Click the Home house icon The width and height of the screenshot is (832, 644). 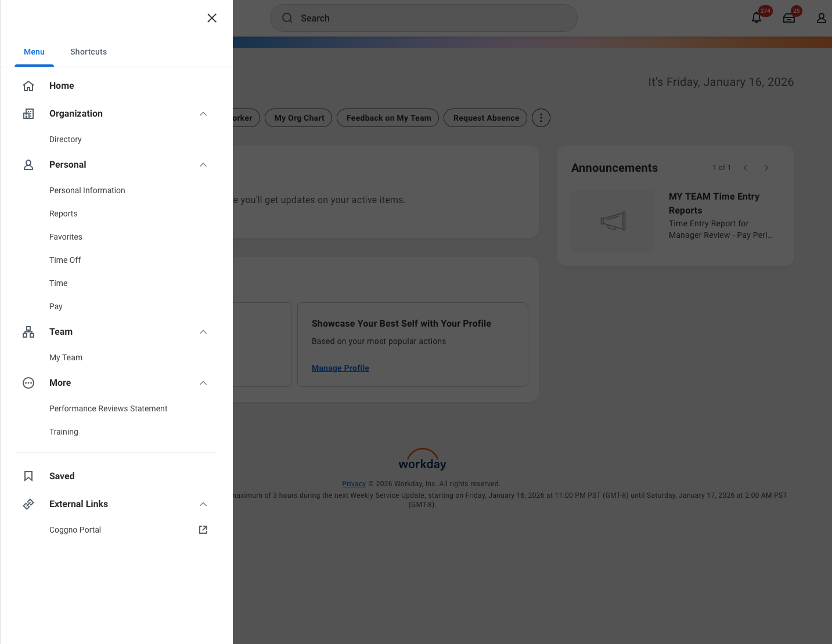28,86
